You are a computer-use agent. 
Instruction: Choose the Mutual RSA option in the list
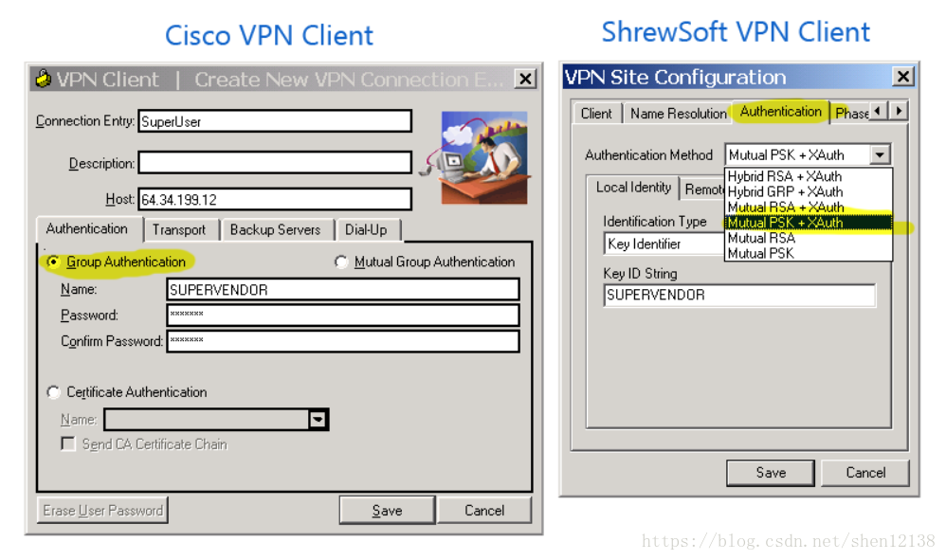pyautogui.click(x=808, y=238)
